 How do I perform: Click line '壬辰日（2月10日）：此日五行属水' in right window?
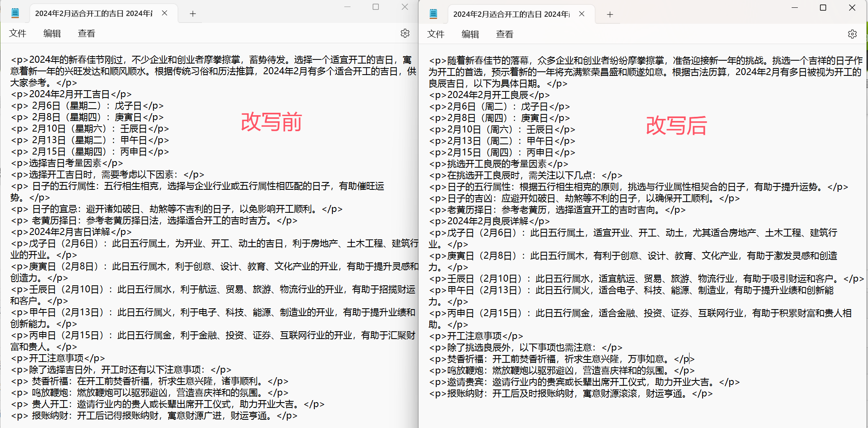click(647, 279)
